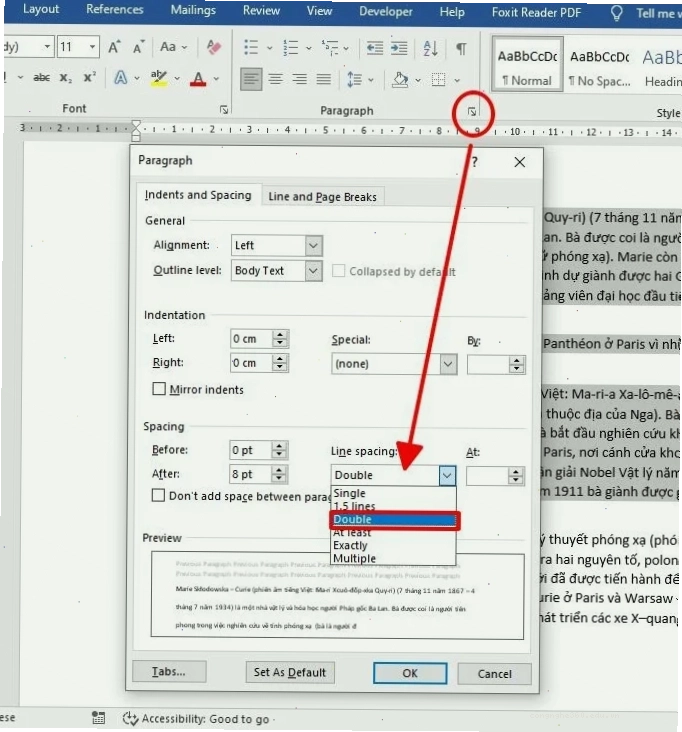This screenshot has height=732, width=682.
Task: Open the Paragraph dialog launcher
Action: point(472,112)
